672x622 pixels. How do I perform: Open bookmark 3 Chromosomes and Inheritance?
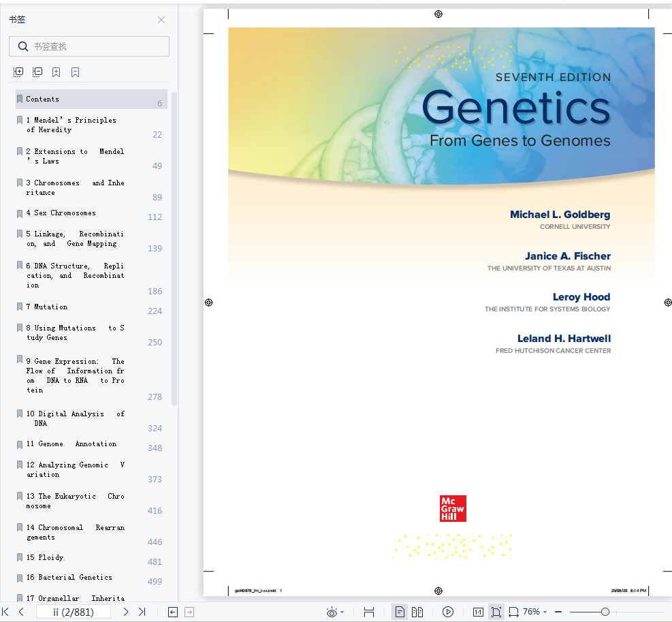(x=91, y=187)
